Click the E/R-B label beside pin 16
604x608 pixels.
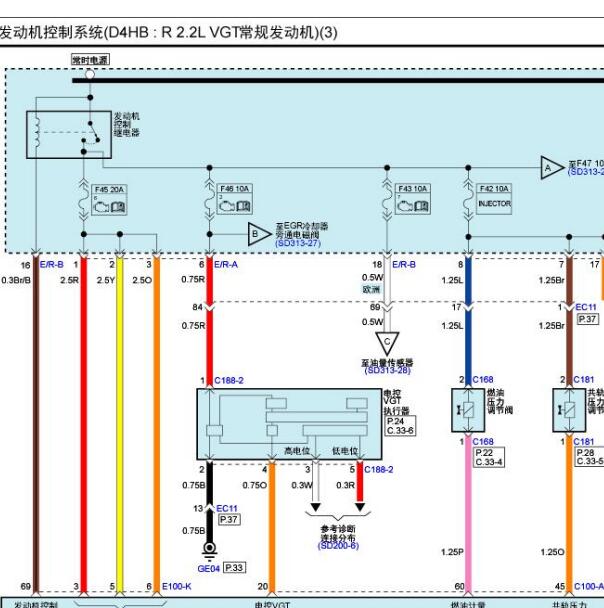(x=51, y=264)
